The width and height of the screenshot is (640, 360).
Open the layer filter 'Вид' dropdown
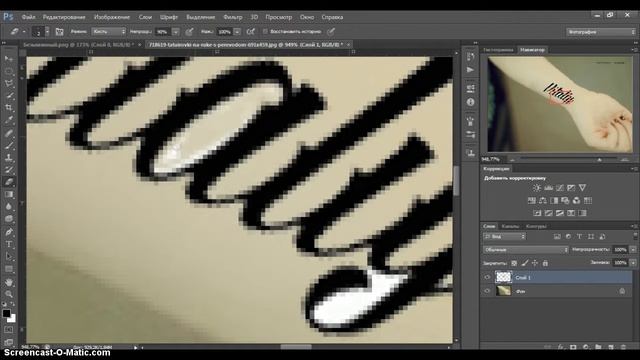505,236
